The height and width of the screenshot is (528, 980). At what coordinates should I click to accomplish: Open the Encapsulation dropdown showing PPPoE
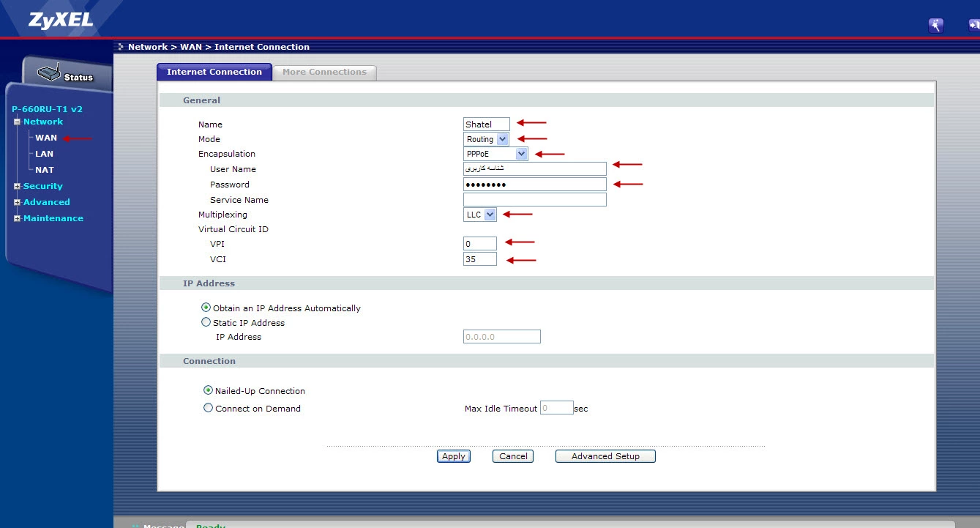click(x=495, y=154)
